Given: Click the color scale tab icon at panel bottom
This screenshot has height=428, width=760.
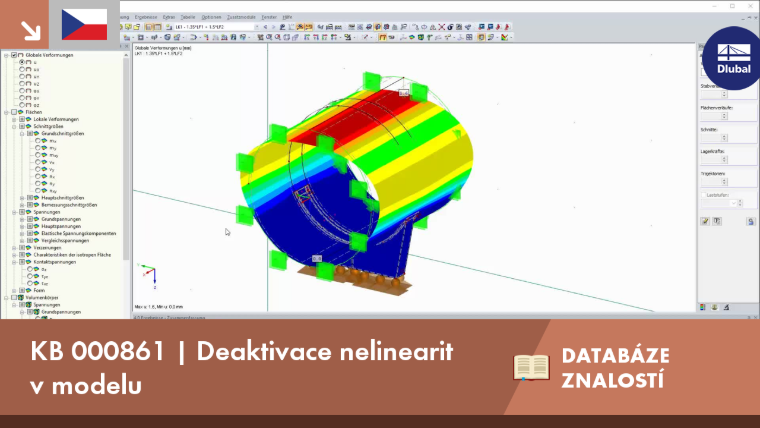Looking at the screenshot, I should (703, 307).
